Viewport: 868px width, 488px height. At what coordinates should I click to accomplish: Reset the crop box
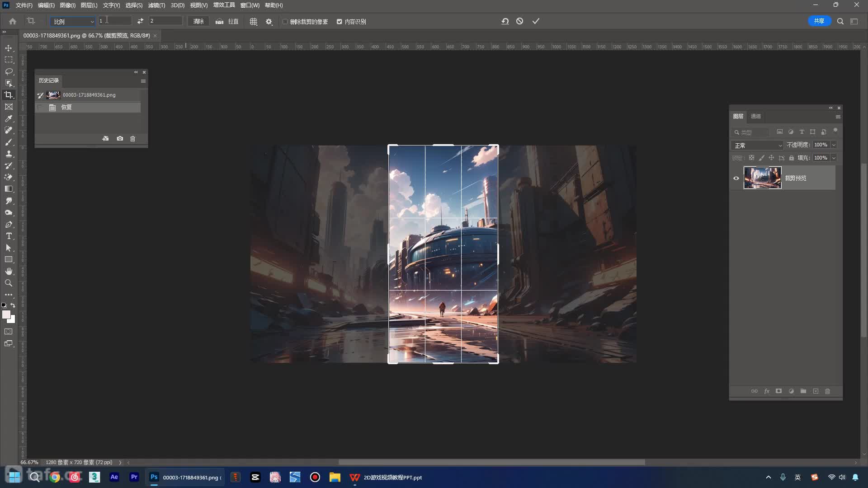tap(505, 21)
